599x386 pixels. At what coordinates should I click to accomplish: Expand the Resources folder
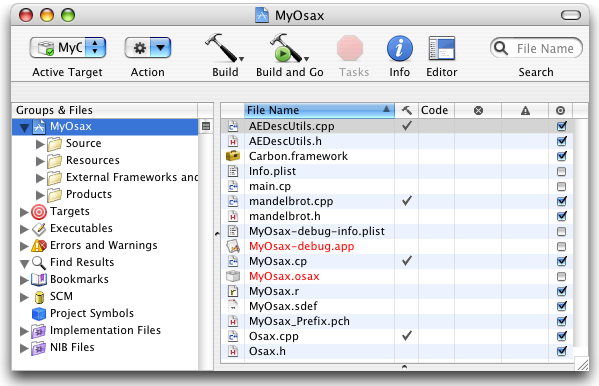pos(40,161)
